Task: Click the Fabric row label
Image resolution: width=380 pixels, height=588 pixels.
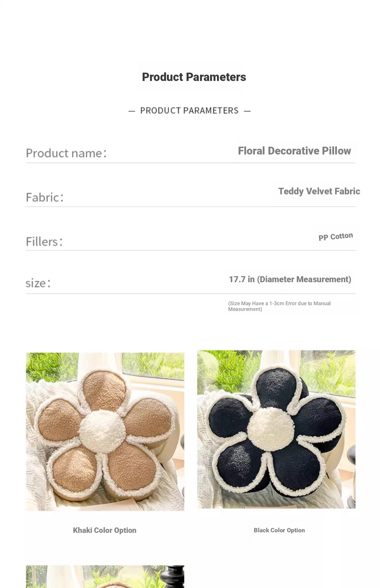Action: tap(45, 197)
